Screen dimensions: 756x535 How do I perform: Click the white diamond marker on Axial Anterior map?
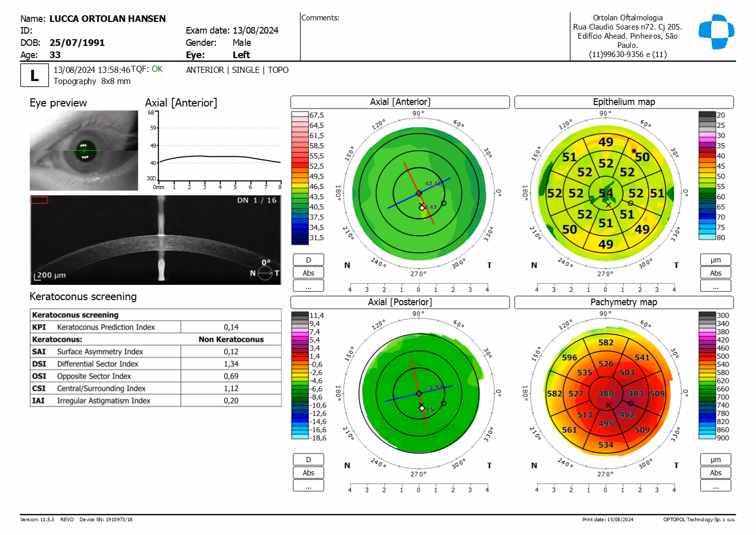pos(422,208)
